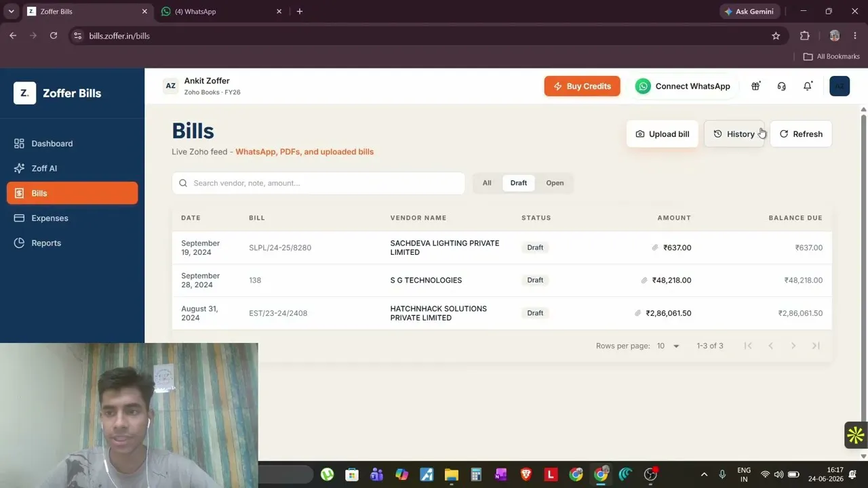Bookmark this page with the star icon

[776, 35]
